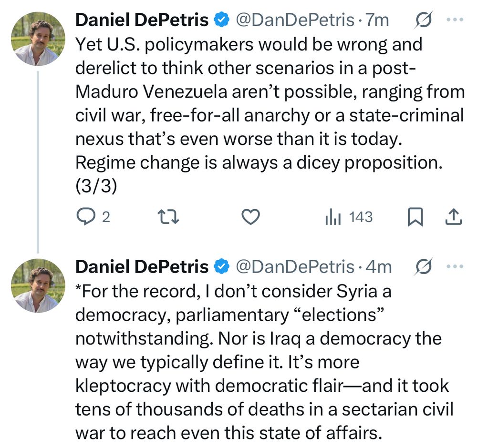Like the post-Maduro Venezuela tweet
477x448 pixels.
click(250, 217)
